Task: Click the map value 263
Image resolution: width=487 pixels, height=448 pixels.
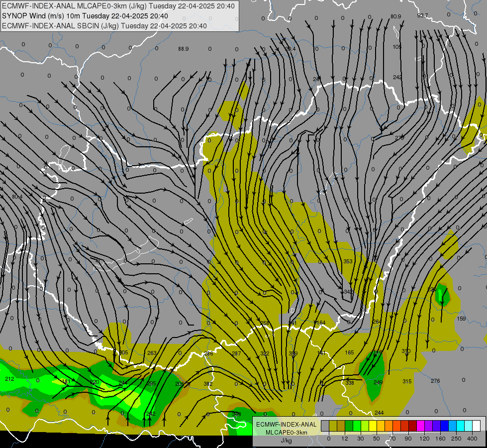Action: pos(152,353)
